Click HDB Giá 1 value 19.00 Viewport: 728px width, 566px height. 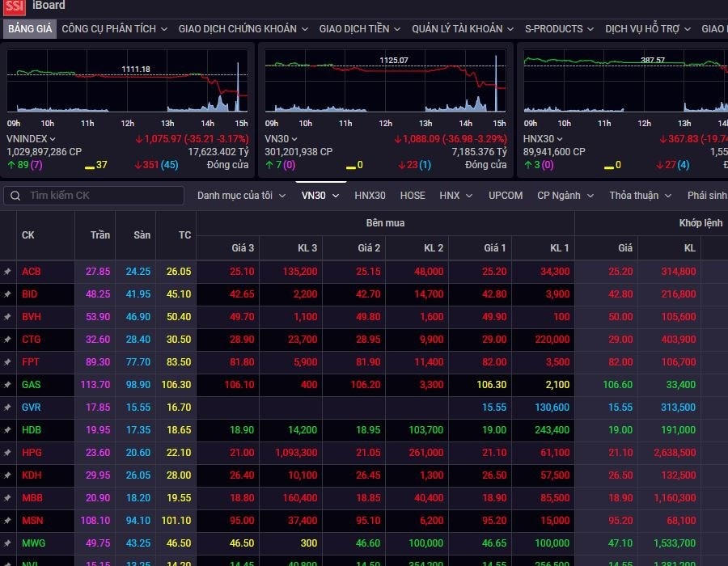(494, 430)
